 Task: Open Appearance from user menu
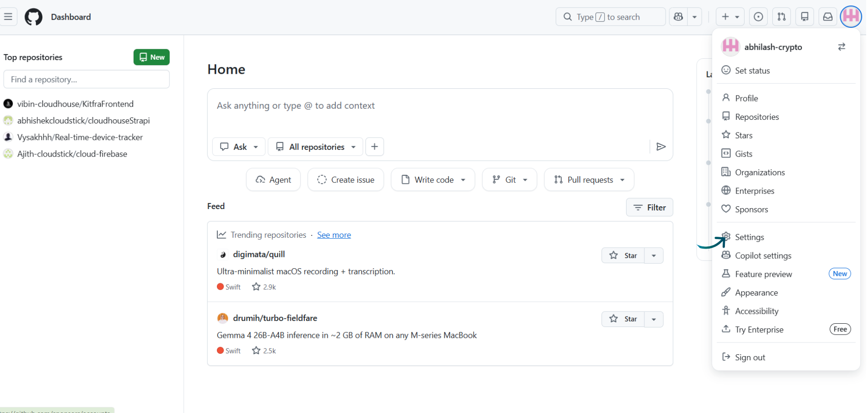[x=786, y=293]
